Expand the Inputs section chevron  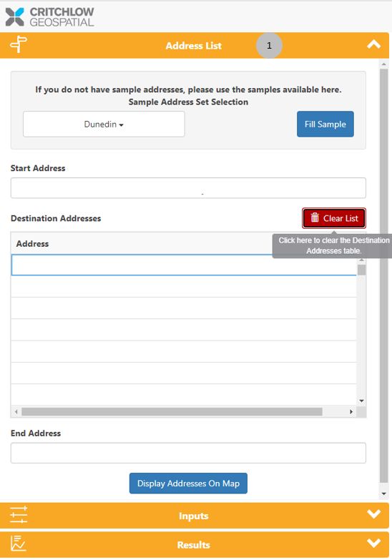coord(374,514)
